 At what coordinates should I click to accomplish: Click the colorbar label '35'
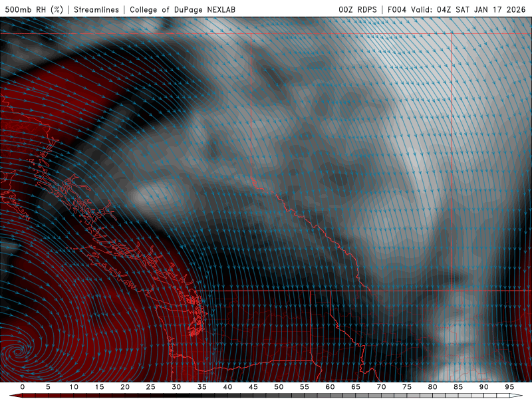coord(202,387)
